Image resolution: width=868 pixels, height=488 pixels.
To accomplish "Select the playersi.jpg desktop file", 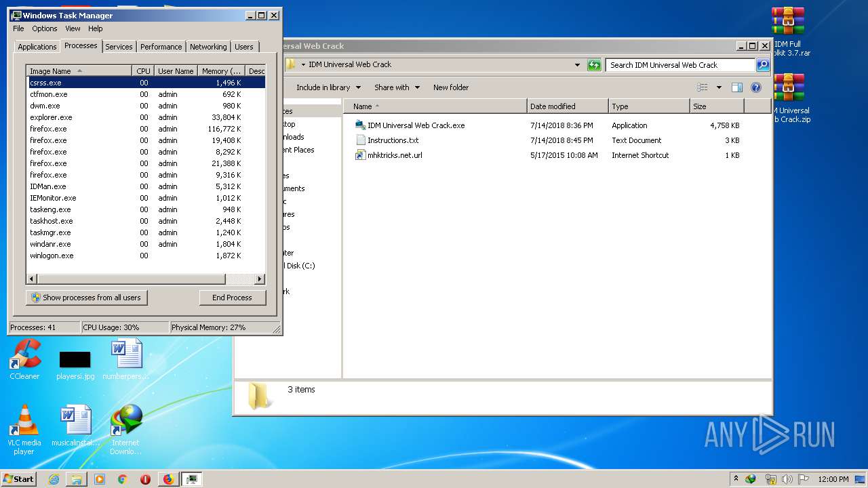I will coord(75,365).
